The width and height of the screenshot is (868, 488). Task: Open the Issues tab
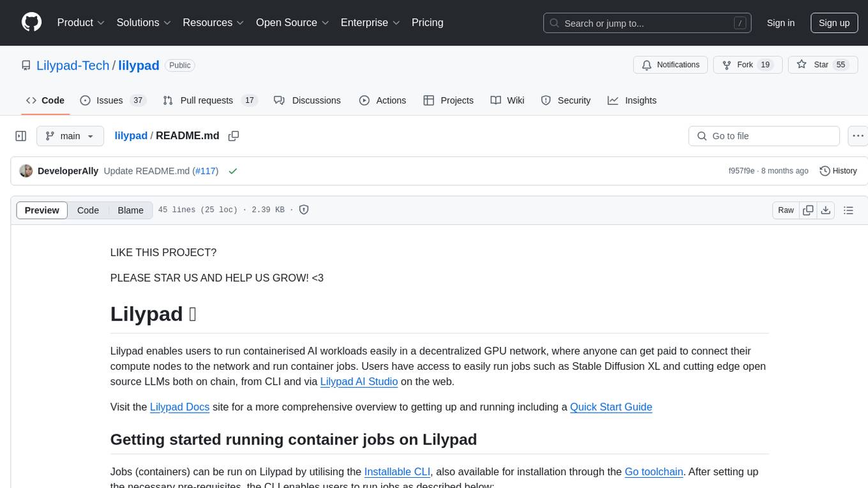pyautogui.click(x=113, y=100)
